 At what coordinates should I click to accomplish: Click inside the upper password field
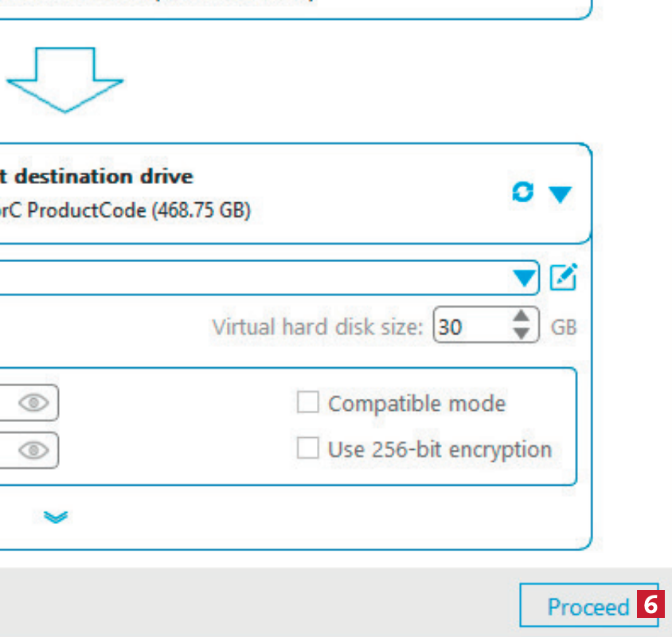point(6,403)
